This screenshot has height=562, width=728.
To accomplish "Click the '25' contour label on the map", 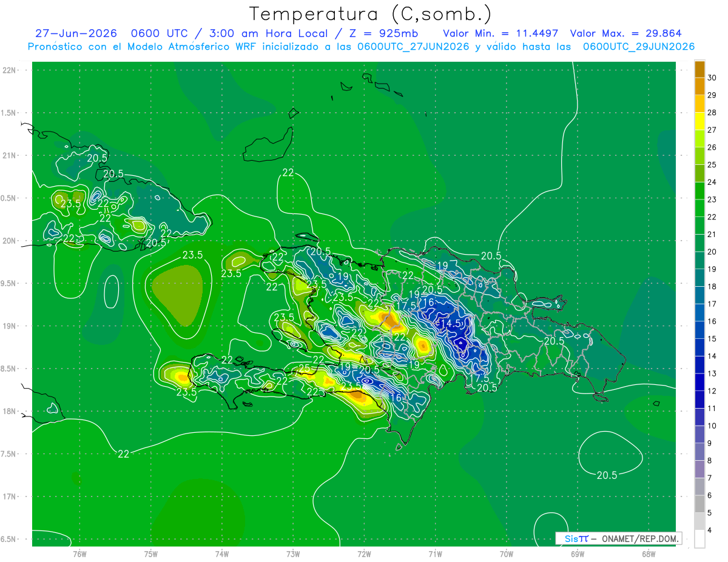I will point(304,369).
